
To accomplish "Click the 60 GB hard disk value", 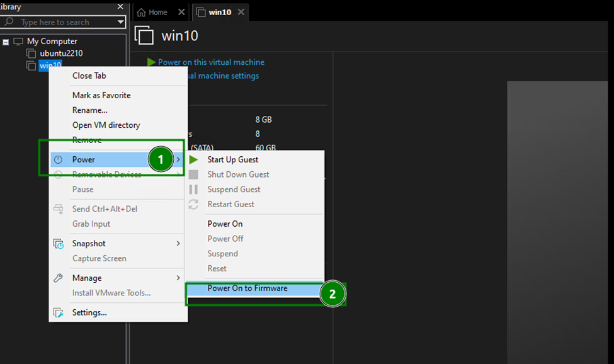I will (x=266, y=147).
